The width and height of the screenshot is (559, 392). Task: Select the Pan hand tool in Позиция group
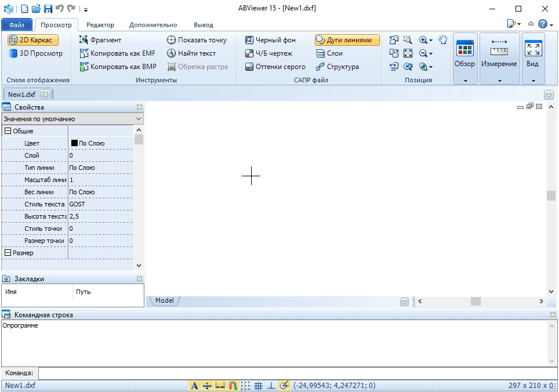(x=443, y=40)
